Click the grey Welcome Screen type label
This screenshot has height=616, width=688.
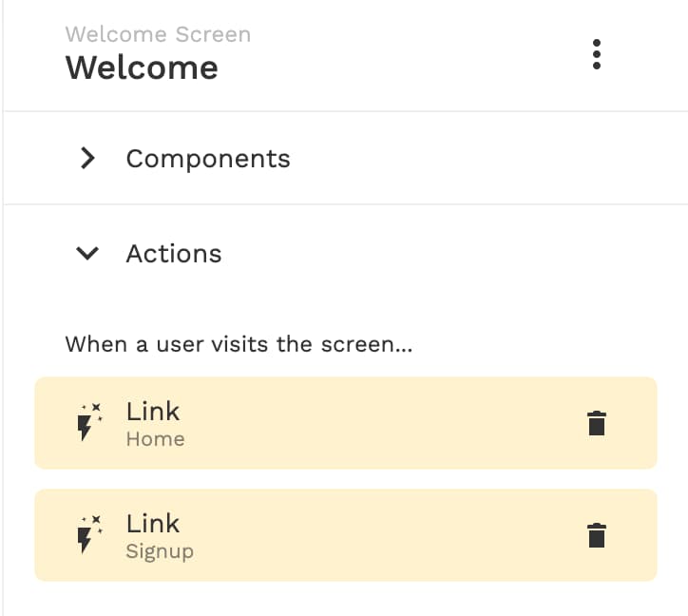pyautogui.click(x=158, y=34)
